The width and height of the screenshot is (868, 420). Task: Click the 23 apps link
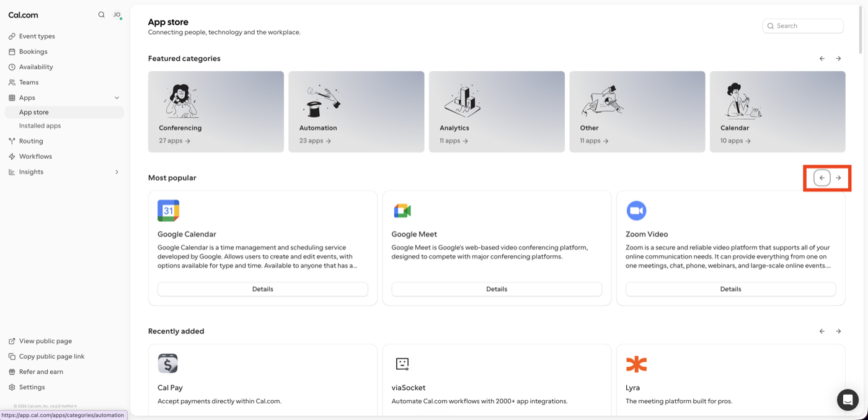(315, 141)
